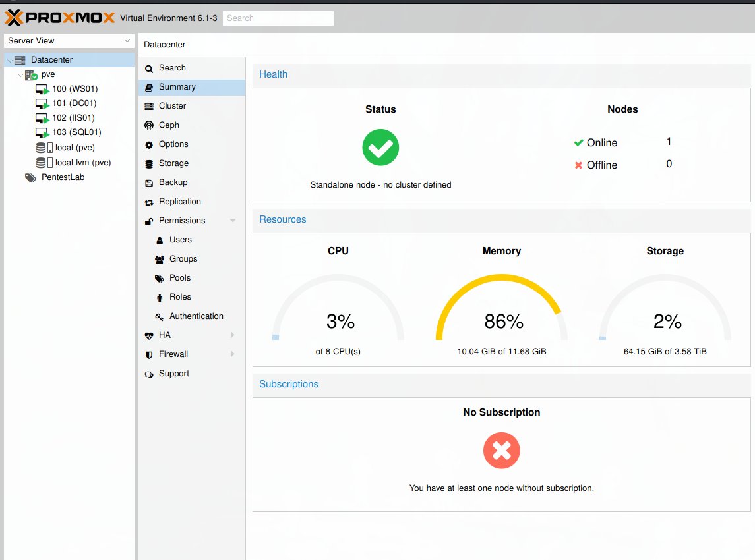Click the Pools tags icon

tap(160, 279)
